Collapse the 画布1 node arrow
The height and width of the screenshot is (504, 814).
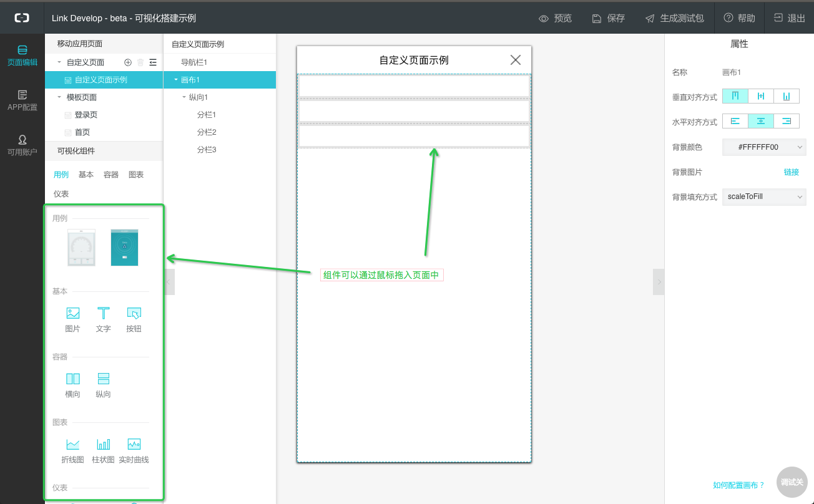pyautogui.click(x=176, y=80)
